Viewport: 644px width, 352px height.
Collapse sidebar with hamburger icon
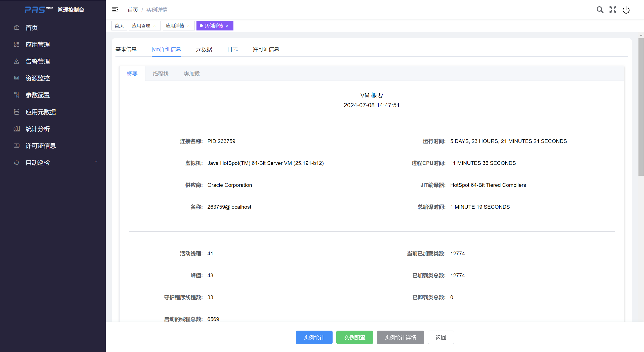115,10
